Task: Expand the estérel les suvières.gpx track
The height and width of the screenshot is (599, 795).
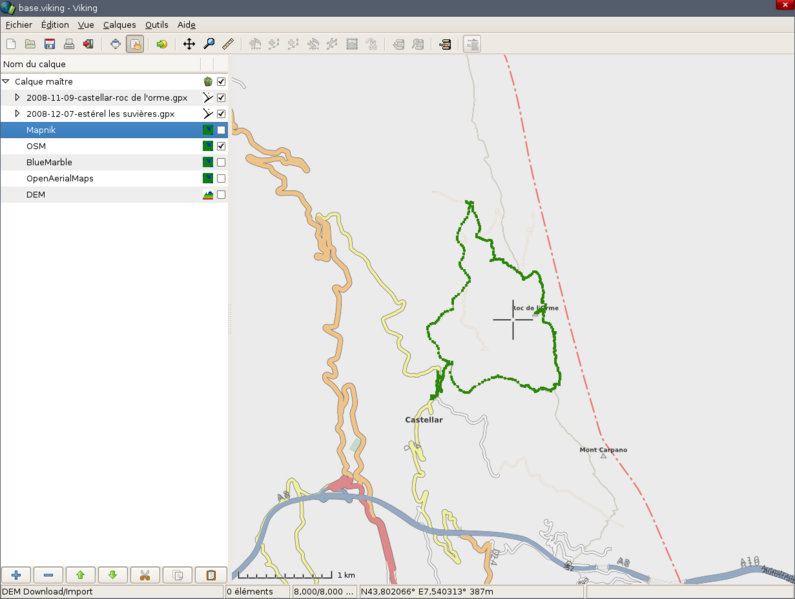Action: (17, 114)
